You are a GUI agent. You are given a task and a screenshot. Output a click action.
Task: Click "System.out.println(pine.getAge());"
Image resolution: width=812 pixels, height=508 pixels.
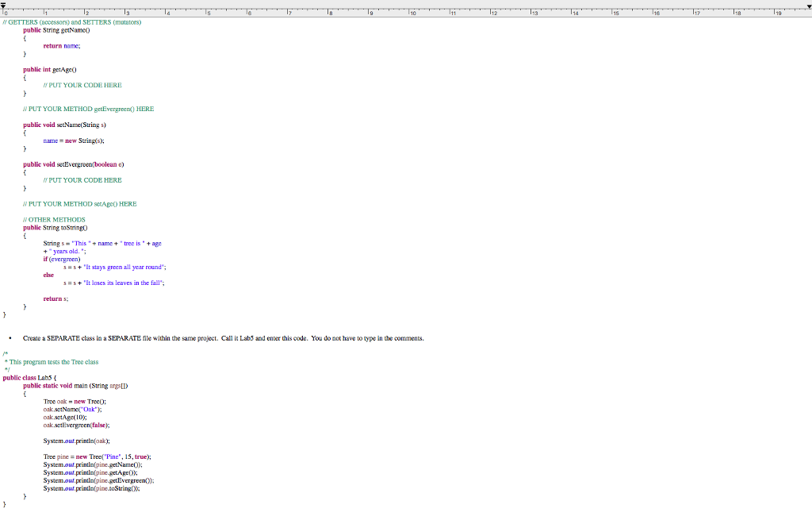(x=90, y=473)
